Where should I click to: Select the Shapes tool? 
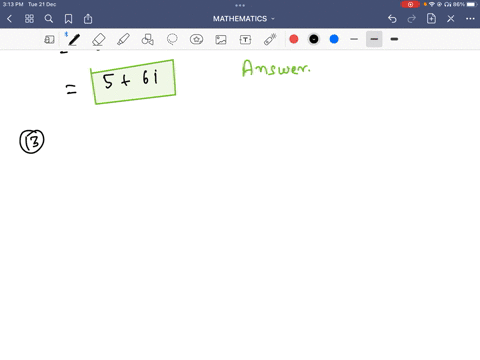pyautogui.click(x=147, y=40)
